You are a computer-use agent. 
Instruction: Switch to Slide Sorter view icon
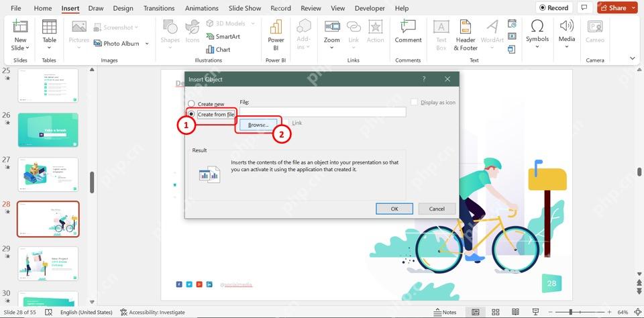click(x=496, y=312)
